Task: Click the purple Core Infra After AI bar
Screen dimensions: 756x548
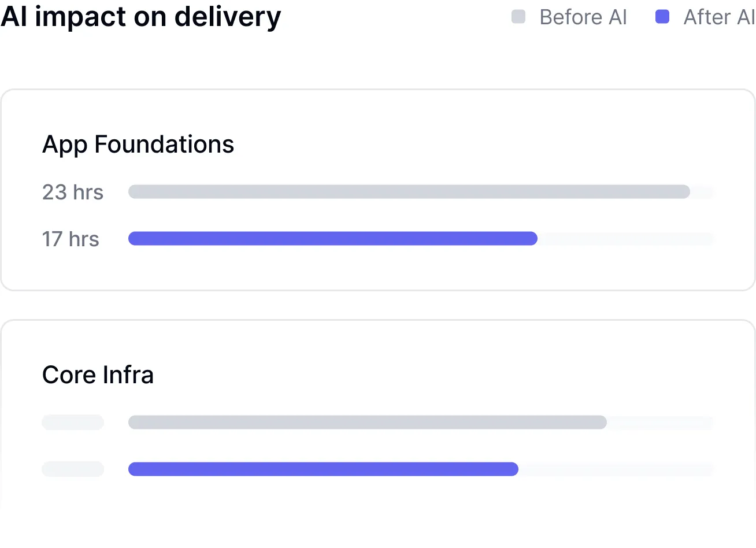Action: 323,469
